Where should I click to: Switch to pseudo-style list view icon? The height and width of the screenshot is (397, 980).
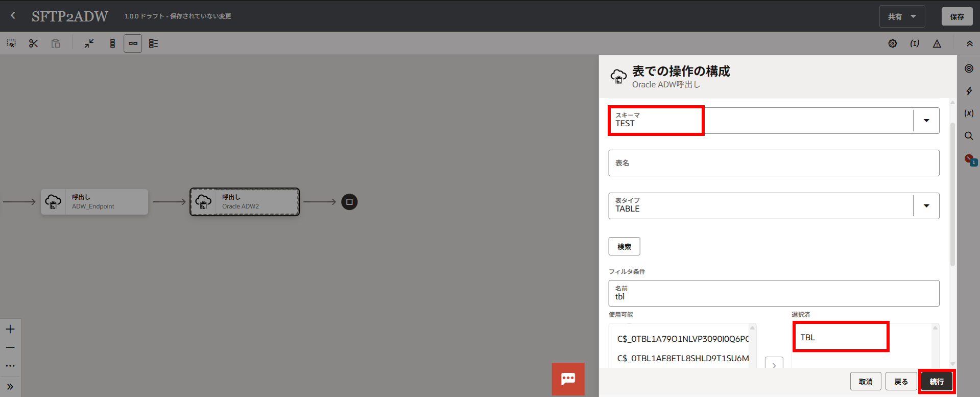[x=154, y=43]
